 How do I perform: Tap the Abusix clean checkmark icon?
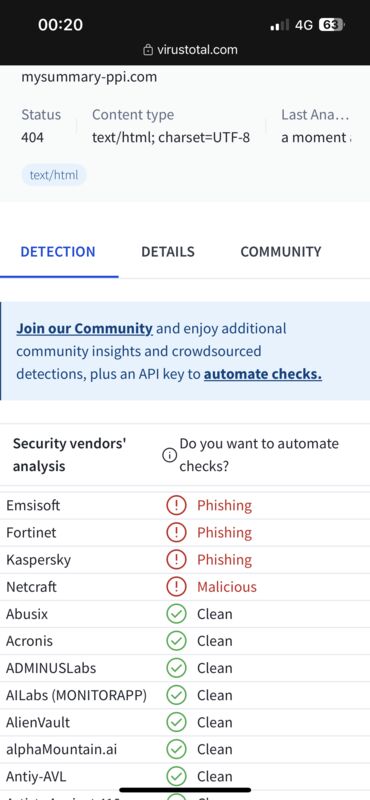click(x=176, y=614)
